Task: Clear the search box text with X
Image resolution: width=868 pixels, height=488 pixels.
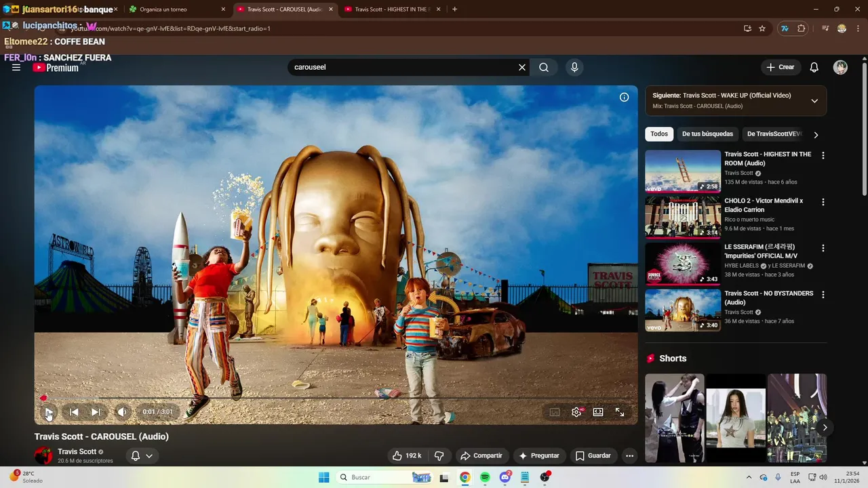Action: click(x=522, y=67)
